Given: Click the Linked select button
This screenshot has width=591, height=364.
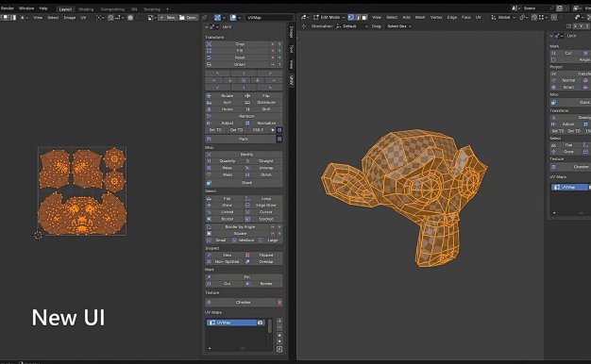Looking at the screenshot, I should (225, 212).
